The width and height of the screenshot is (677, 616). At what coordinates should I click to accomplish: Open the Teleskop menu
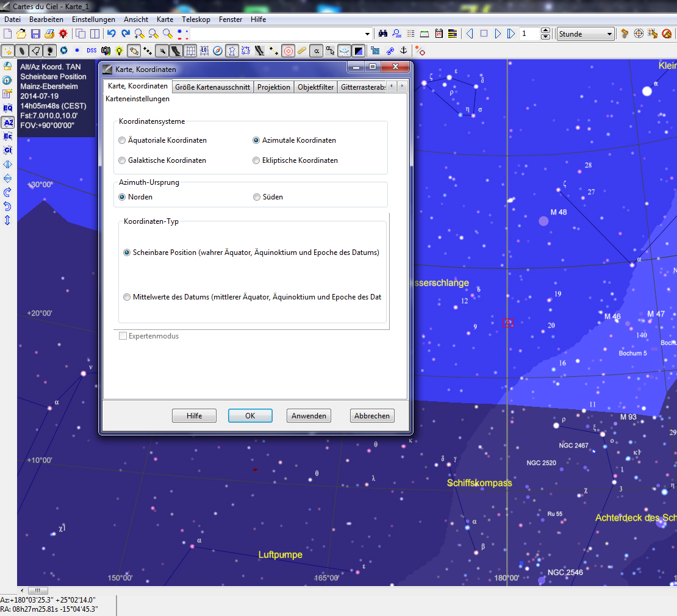point(196,20)
